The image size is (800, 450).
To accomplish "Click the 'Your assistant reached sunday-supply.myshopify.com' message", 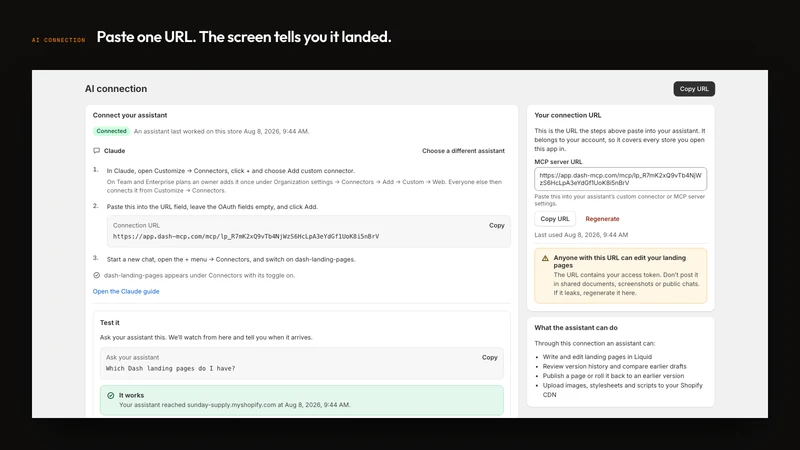I will tap(235, 405).
